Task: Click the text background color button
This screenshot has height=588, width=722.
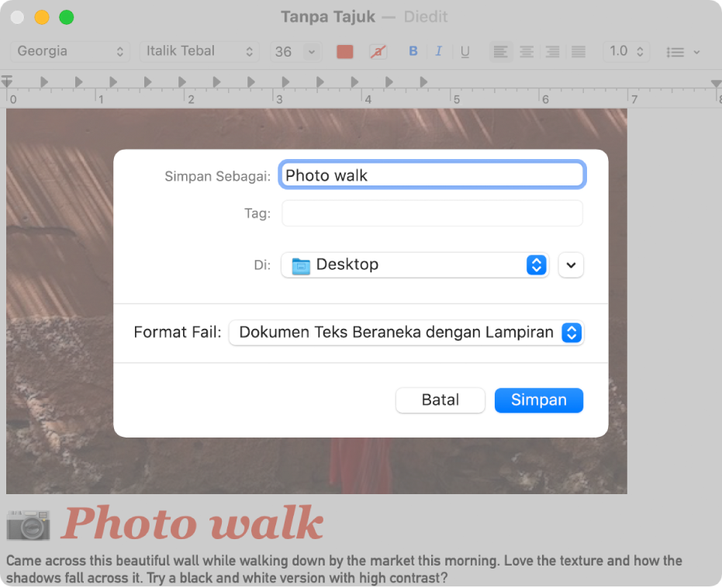Action: 378,51
